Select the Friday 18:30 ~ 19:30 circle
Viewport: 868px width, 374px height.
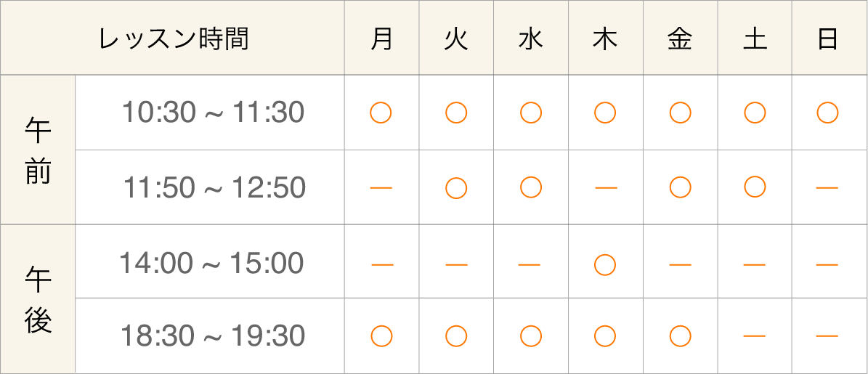click(680, 336)
